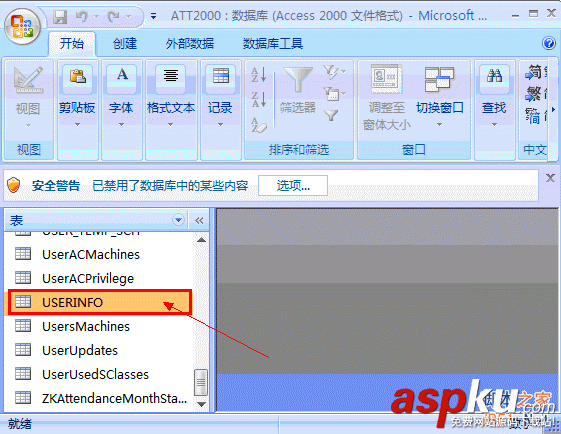This screenshot has height=434, width=561.
Task: Select the UserACMachines table
Action: (99, 254)
